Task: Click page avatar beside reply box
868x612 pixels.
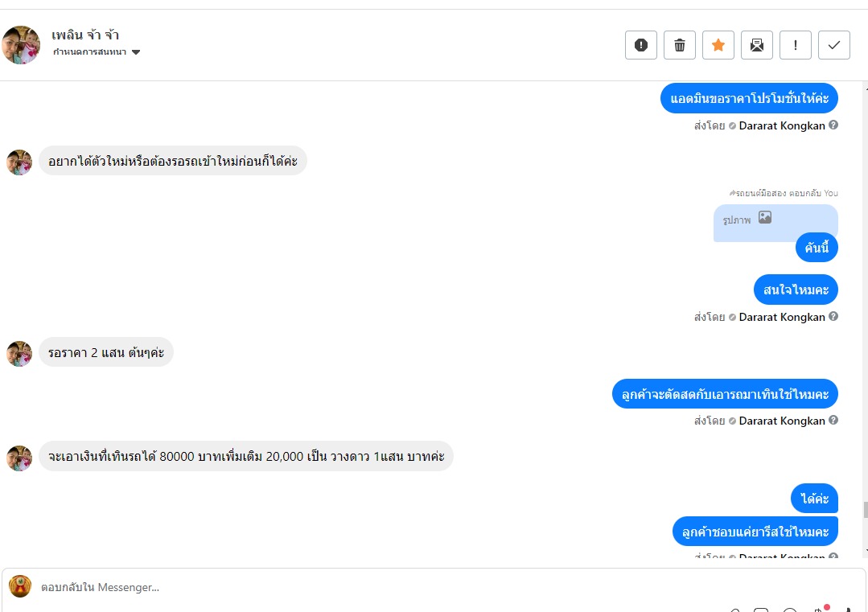Action: pos(20,586)
